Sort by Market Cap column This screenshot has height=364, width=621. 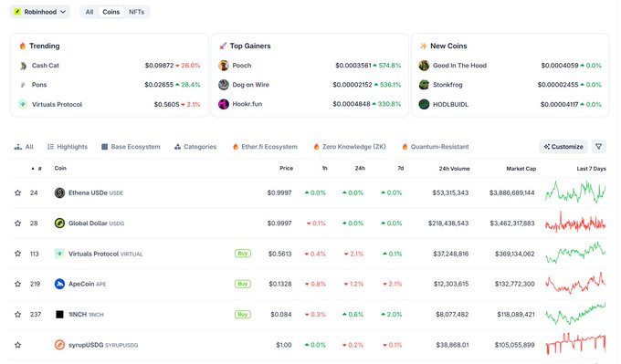point(521,169)
